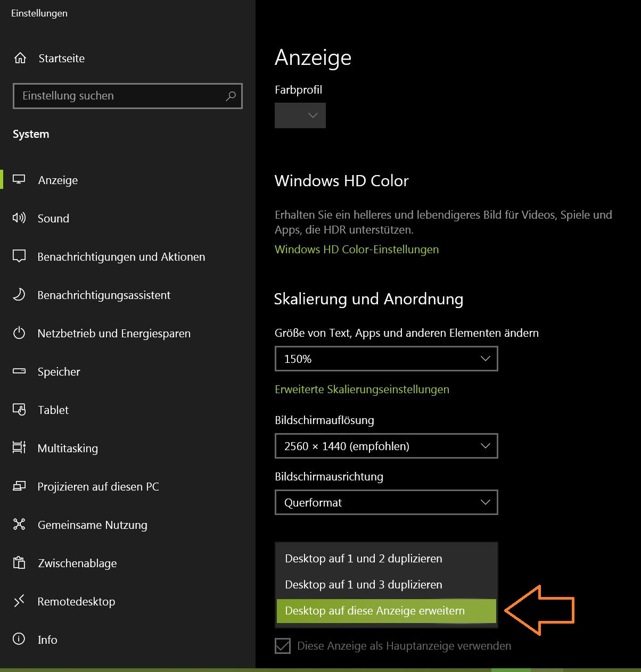
Task: Click the Benachrichtigungen und Aktionen icon
Action: (x=19, y=256)
